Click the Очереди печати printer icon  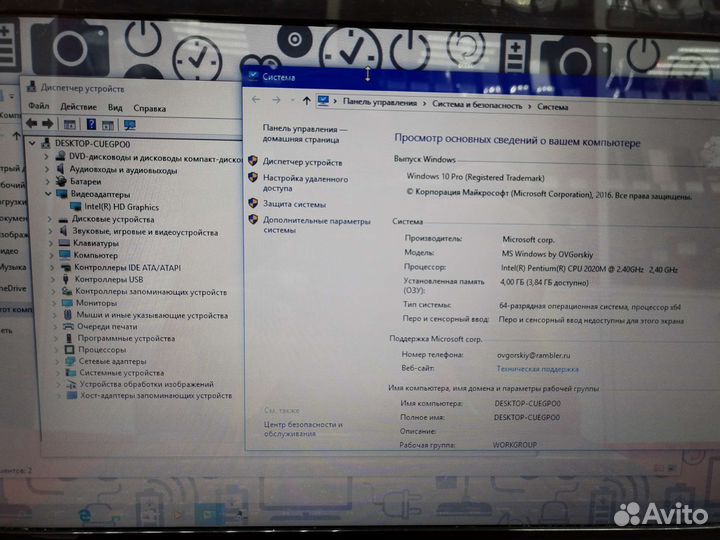(x=68, y=326)
